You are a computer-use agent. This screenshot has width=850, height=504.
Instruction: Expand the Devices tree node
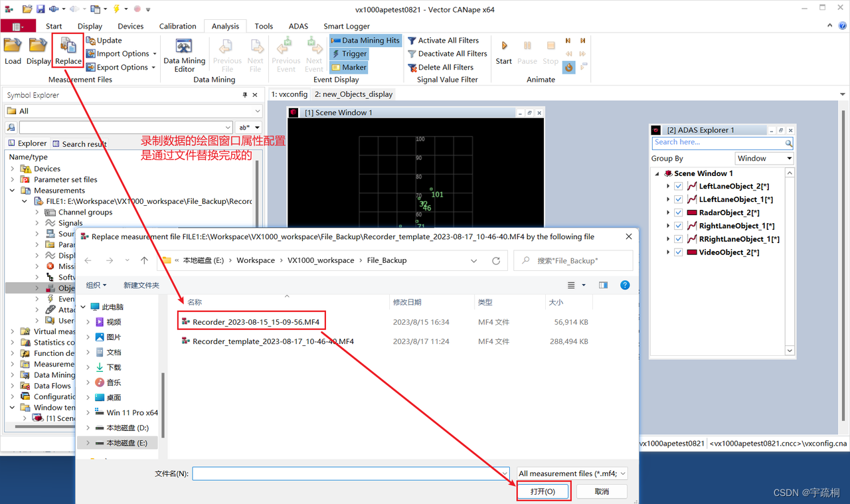click(x=13, y=169)
